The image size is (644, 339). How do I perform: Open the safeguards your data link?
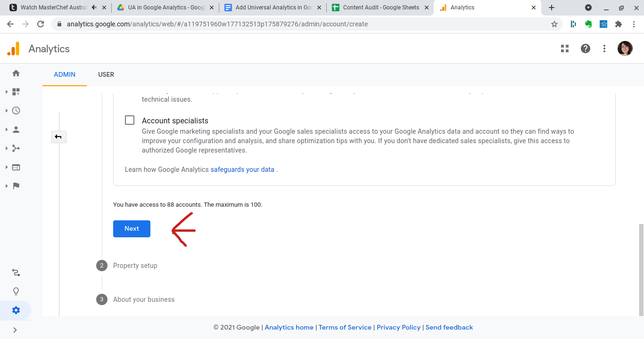242,169
